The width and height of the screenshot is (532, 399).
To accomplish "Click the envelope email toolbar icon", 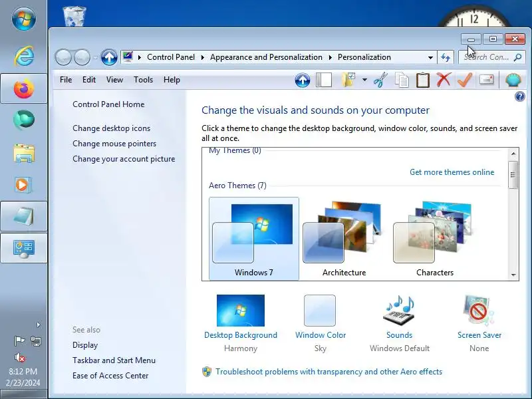I will point(486,80).
